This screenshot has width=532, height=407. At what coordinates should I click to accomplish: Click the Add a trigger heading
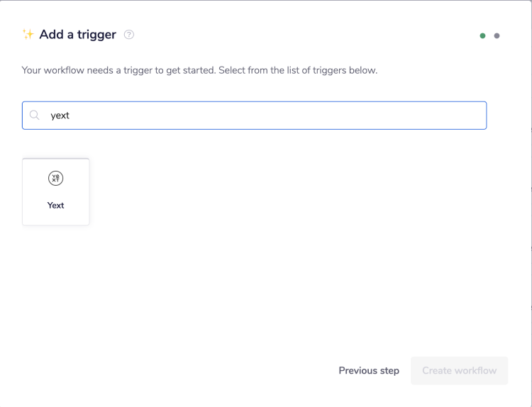click(x=78, y=35)
